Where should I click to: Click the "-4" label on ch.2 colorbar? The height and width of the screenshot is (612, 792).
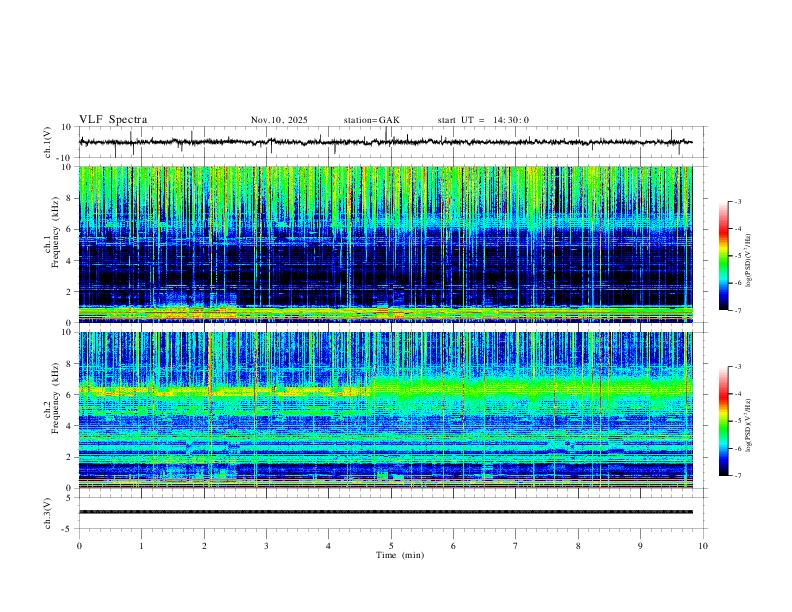737,394
